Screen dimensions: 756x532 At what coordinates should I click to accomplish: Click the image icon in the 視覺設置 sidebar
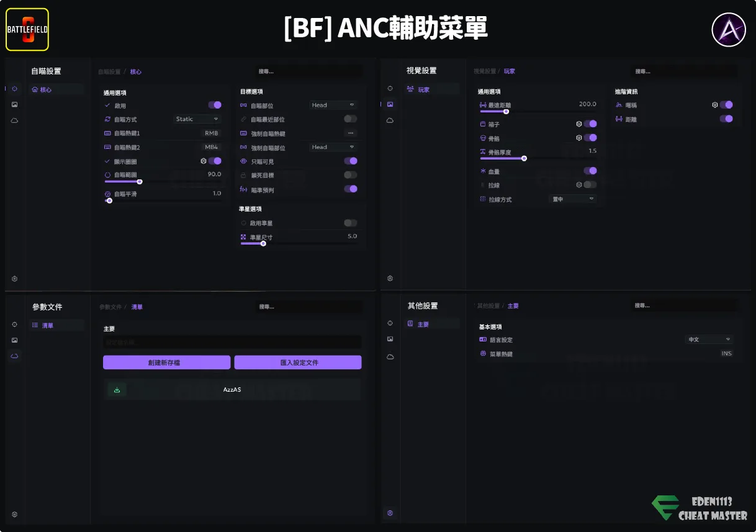tap(390, 104)
